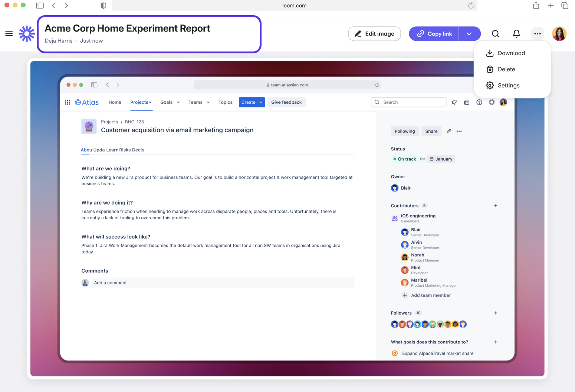Screen dimensions: 575x392
Task: Open the Atlas app switcher grid icon
Action: (x=67, y=102)
